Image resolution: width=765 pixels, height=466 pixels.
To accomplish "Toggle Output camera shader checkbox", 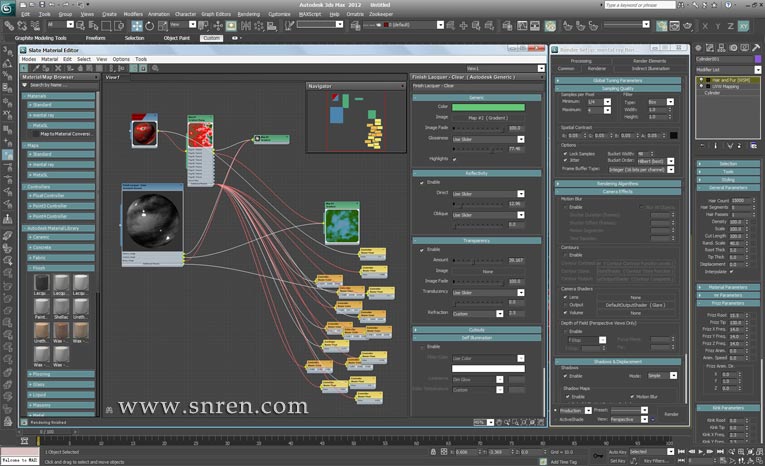I will tap(565, 305).
